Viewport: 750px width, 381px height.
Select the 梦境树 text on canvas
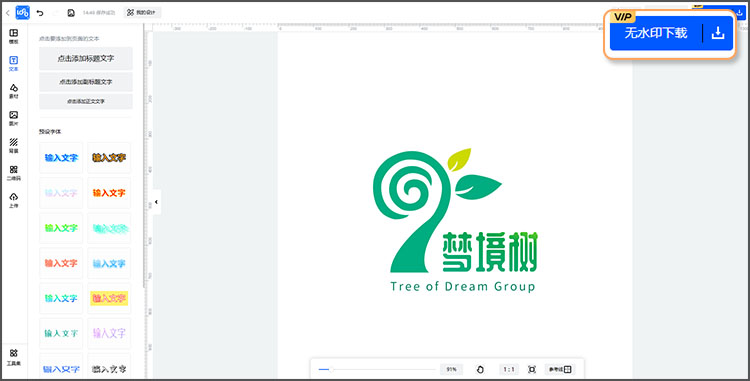coord(490,251)
